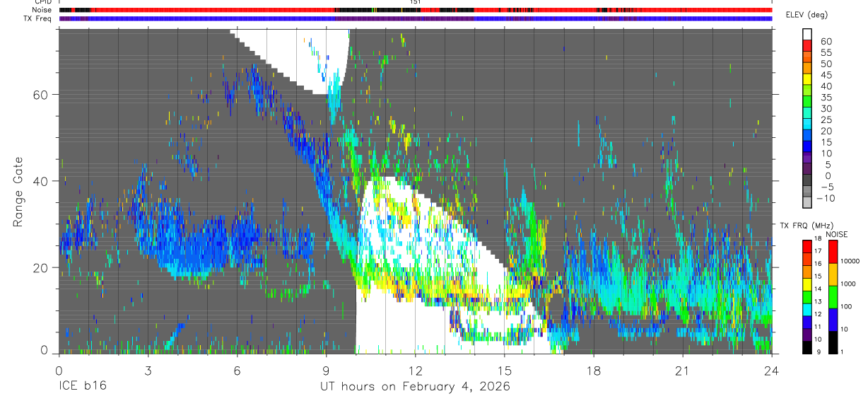The image size is (868, 401).
Task: Pick the gold segment of NOISE color bar
Action: [x=833, y=274]
